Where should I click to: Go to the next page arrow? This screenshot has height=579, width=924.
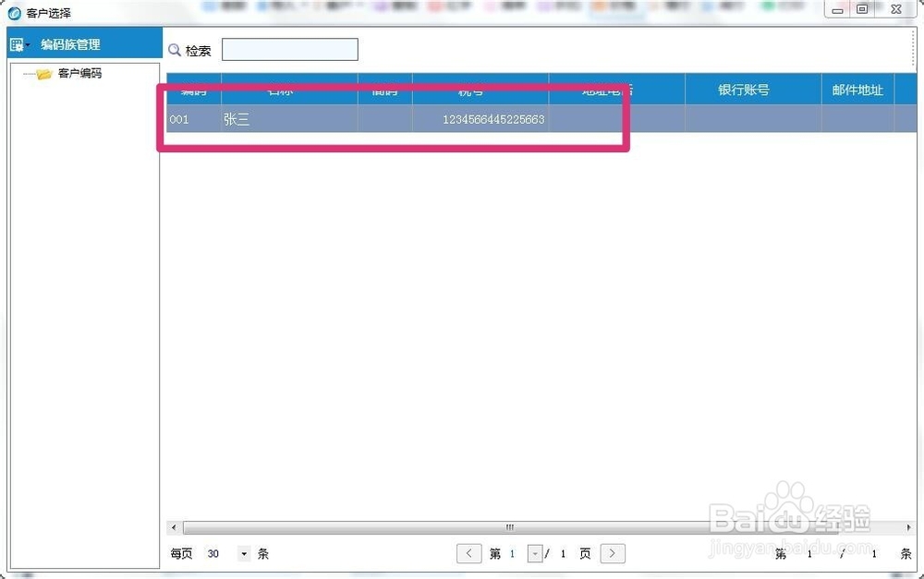pyautogui.click(x=613, y=553)
